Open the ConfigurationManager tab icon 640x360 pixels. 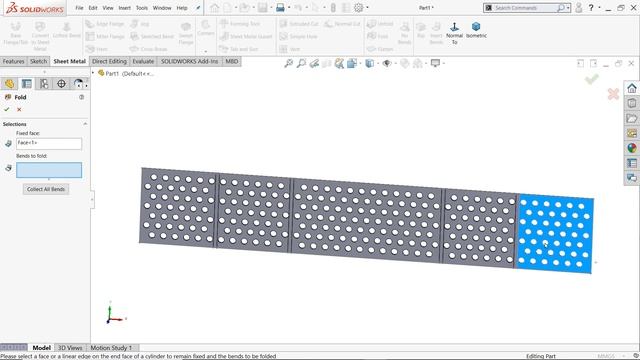point(44,84)
